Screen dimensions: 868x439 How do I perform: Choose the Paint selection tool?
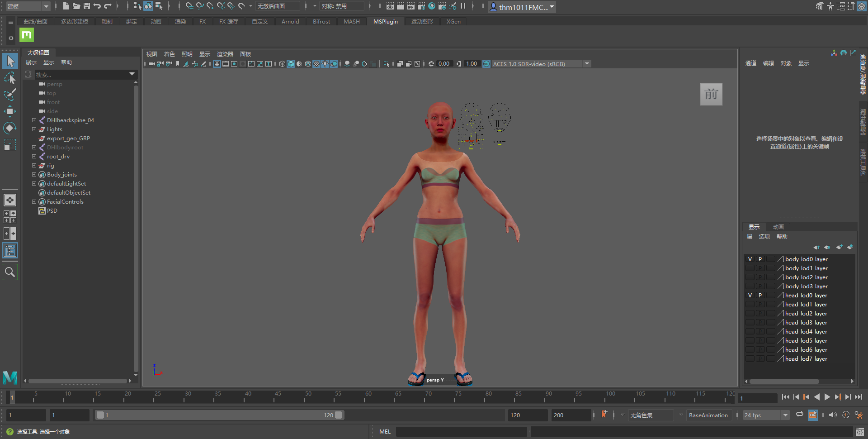tap(10, 95)
